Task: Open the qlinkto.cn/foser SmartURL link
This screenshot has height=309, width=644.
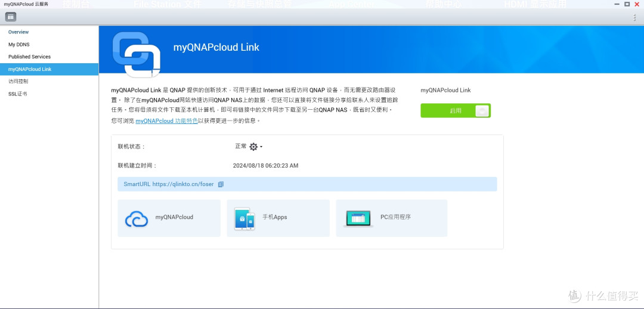Action: pyautogui.click(x=183, y=184)
